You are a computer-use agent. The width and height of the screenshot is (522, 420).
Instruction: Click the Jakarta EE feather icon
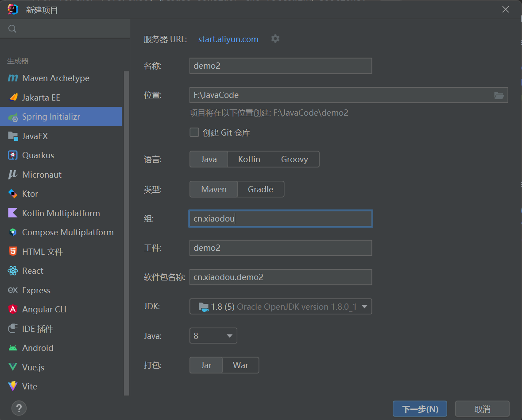click(x=13, y=97)
